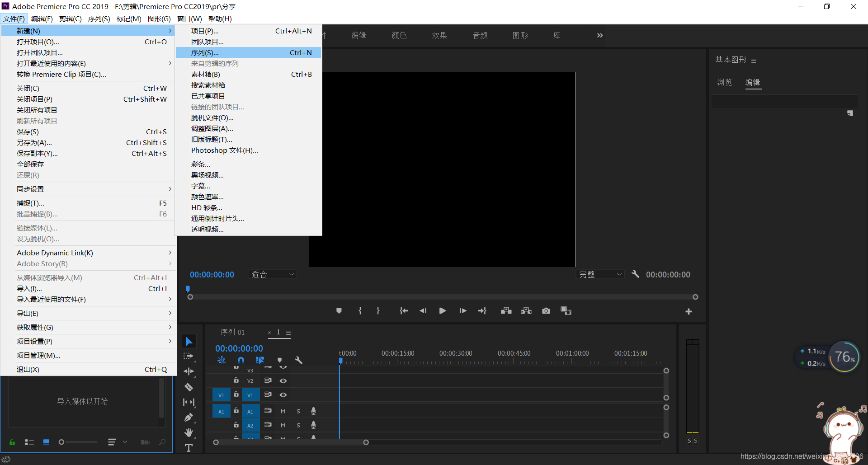Open playback resolution 完整 dropdown
The image size is (868, 465).
pyautogui.click(x=600, y=274)
